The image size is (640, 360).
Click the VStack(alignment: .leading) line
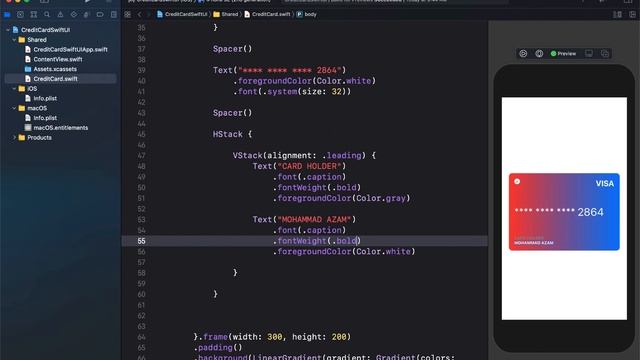coord(304,156)
